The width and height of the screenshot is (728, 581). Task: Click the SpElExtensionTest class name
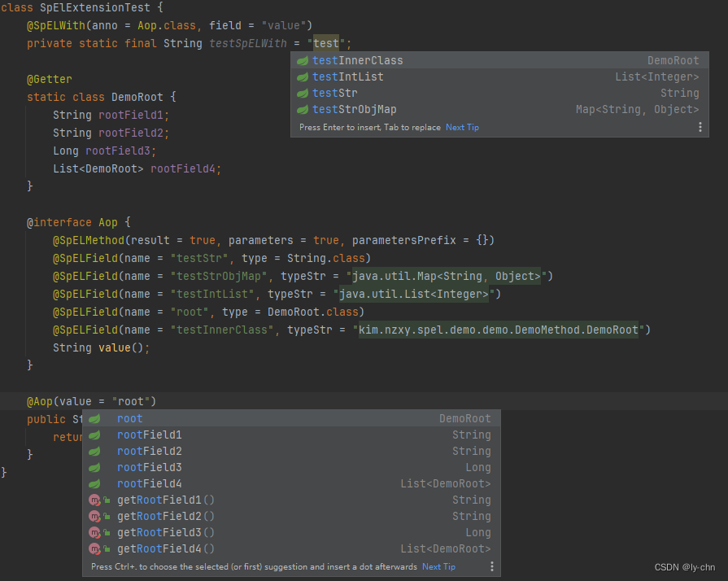94,8
